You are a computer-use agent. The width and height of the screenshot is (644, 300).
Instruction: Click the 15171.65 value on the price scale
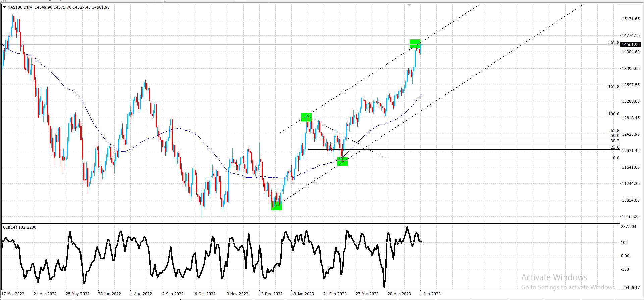coord(631,19)
